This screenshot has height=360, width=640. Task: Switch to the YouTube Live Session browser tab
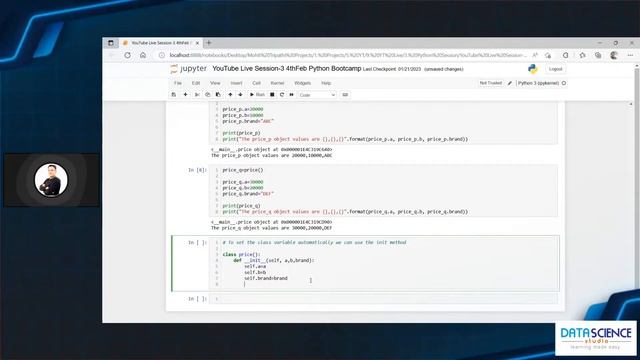[x=161, y=43]
